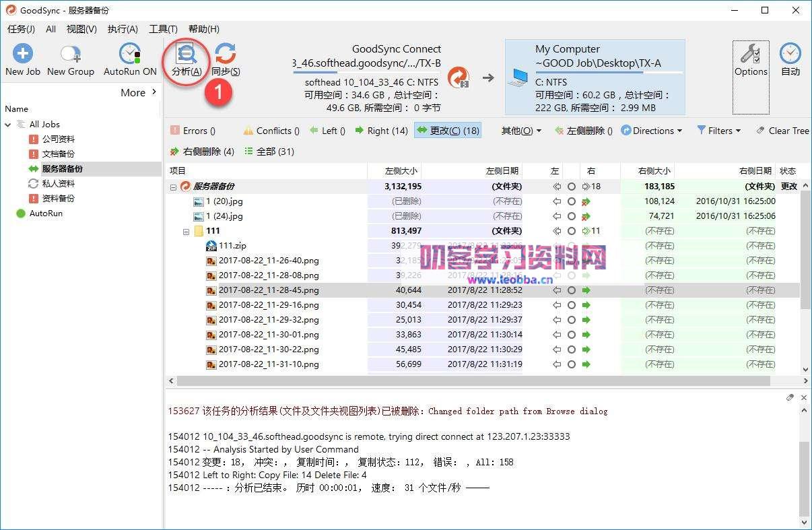The height and width of the screenshot is (530, 812).
Task: Collapse the 111 folder node
Action: [185, 230]
